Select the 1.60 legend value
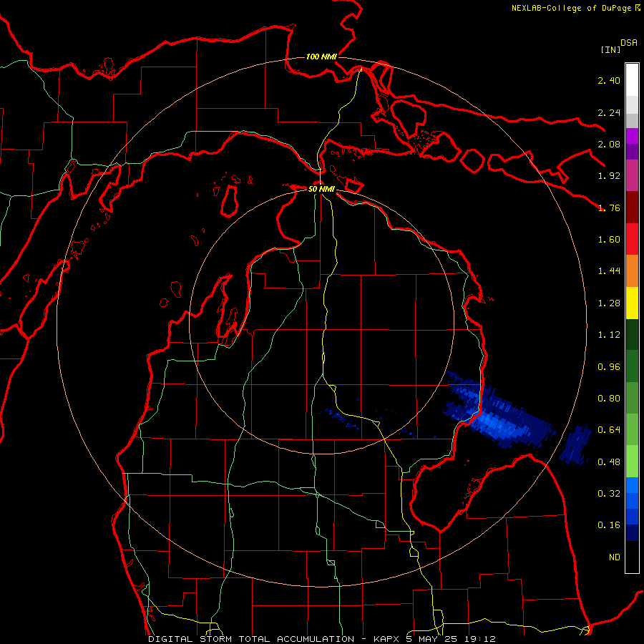This screenshot has height=644, width=644. (609, 240)
